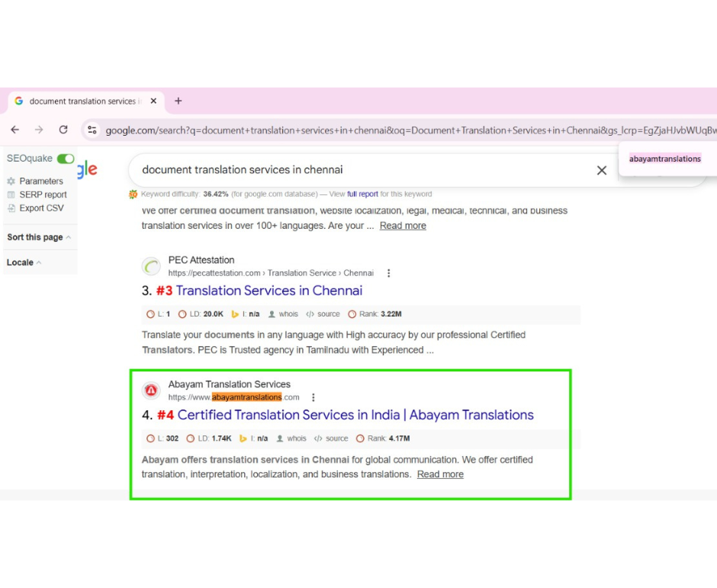Open whois for Abayam result

(291, 439)
